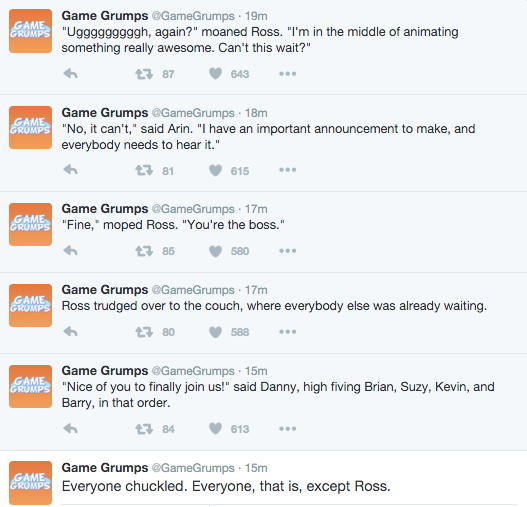Open the 19m timestamp link
527x507 pixels.
click(x=256, y=16)
